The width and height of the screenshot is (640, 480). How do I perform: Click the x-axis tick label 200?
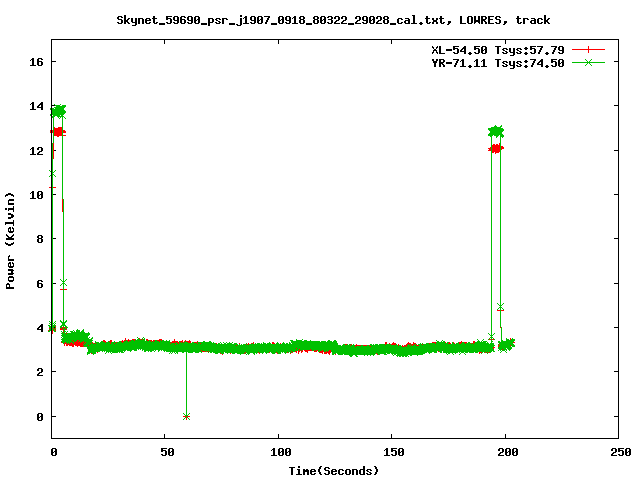pos(507,452)
